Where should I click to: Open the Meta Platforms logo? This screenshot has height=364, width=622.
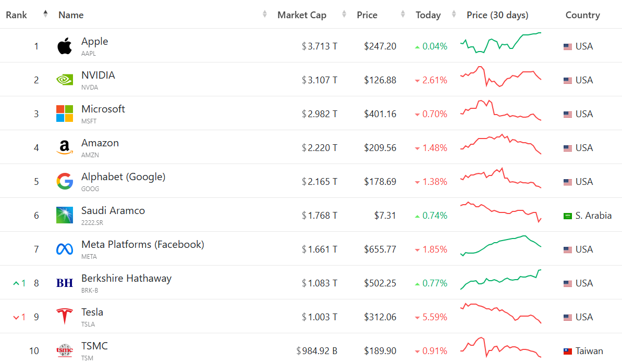tap(65, 249)
